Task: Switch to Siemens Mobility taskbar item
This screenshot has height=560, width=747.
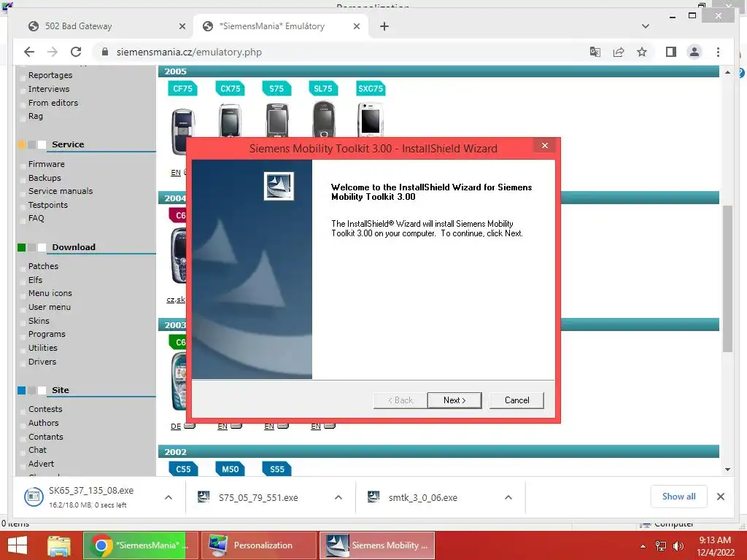Action: [x=377, y=545]
